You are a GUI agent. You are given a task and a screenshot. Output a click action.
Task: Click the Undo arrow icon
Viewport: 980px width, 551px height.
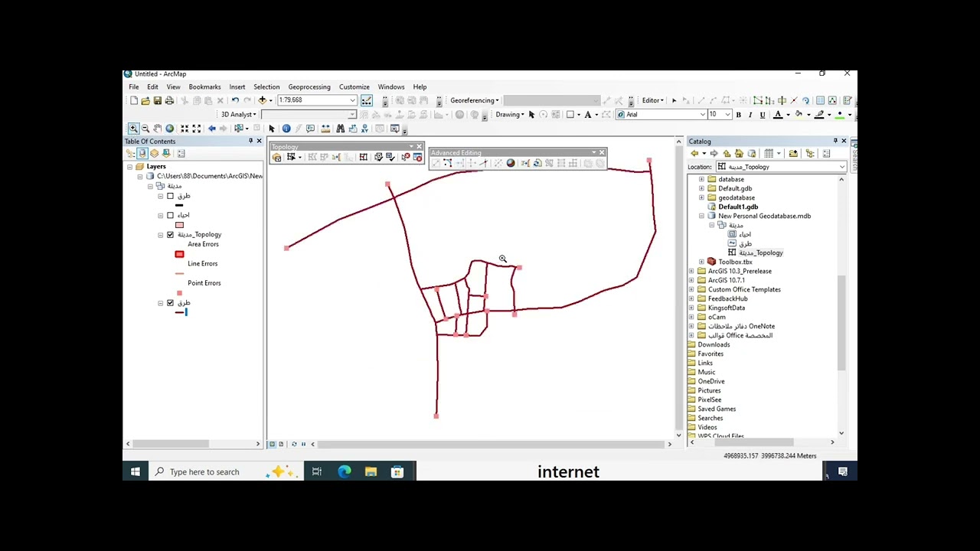[235, 100]
